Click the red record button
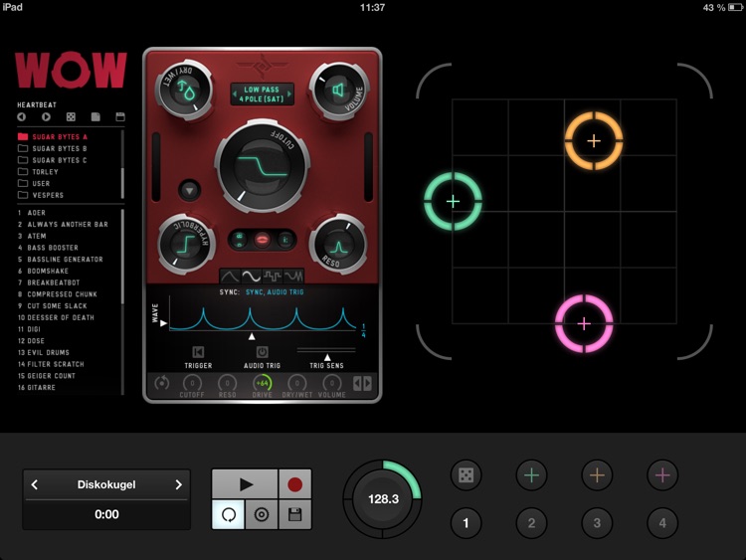 pos(295,484)
